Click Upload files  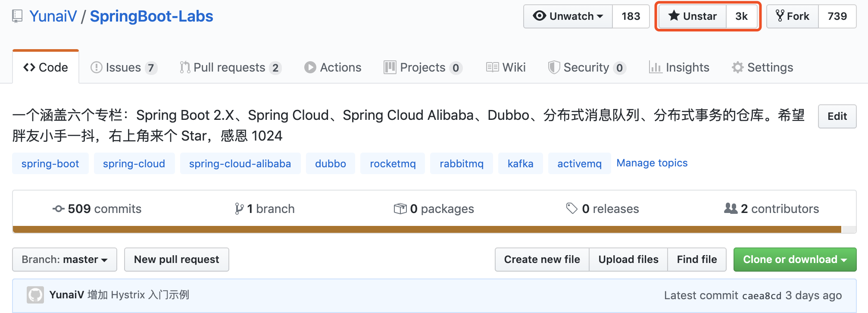[628, 260]
